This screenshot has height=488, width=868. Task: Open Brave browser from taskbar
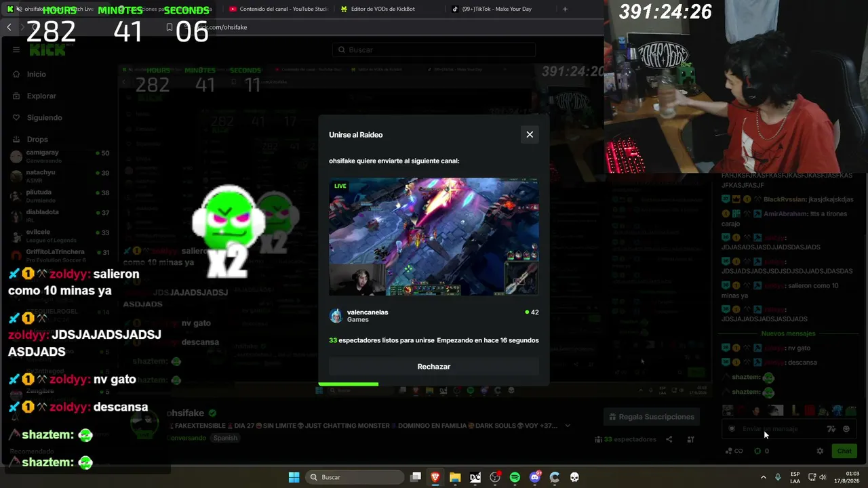435,477
